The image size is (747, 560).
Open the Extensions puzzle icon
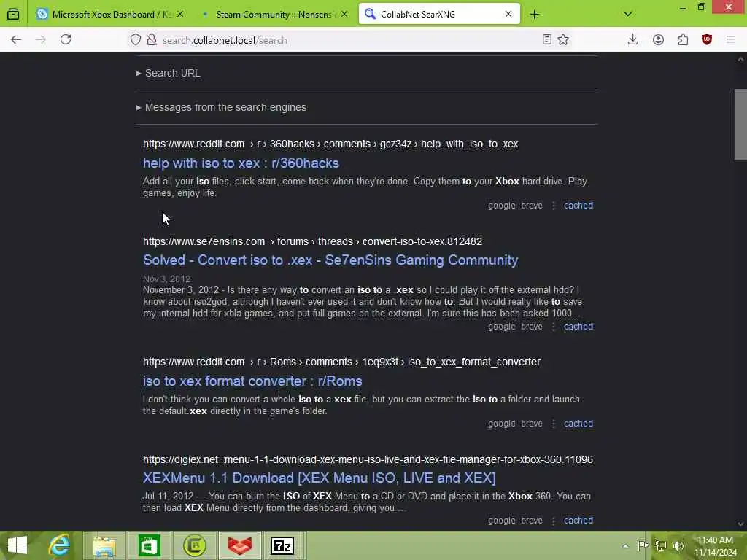click(x=683, y=40)
